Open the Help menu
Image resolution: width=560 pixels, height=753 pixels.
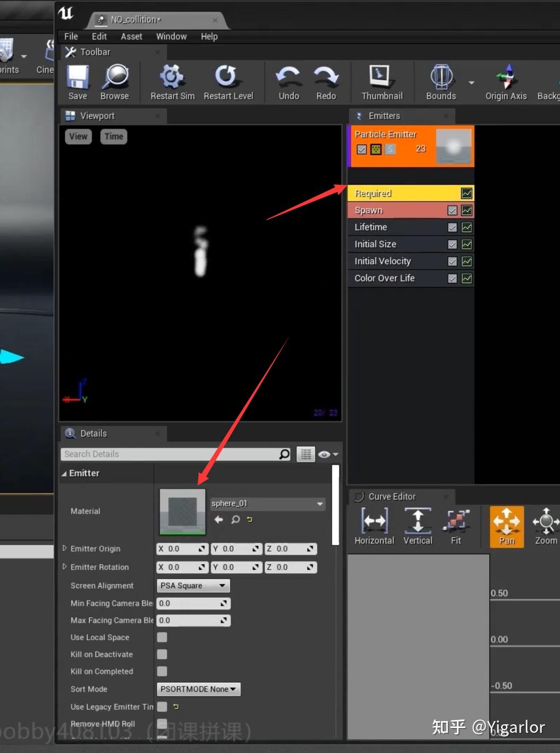(209, 36)
